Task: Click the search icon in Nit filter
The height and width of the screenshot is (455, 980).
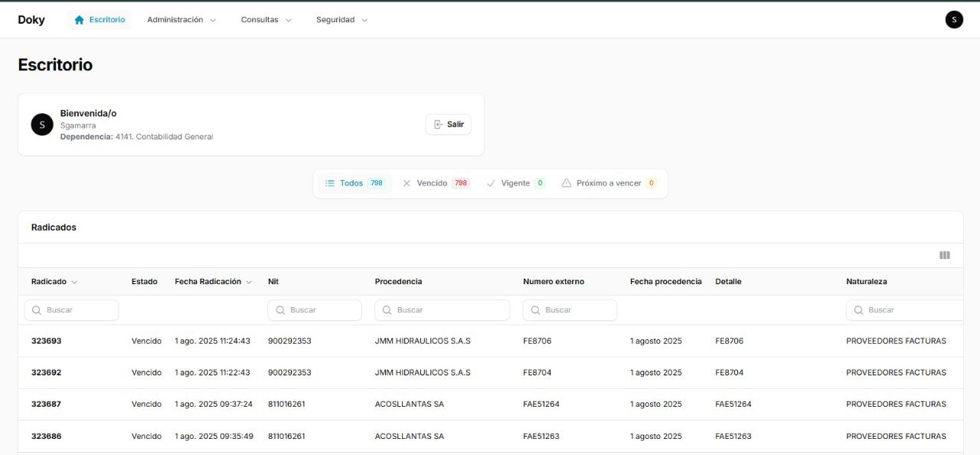Action: coord(280,310)
